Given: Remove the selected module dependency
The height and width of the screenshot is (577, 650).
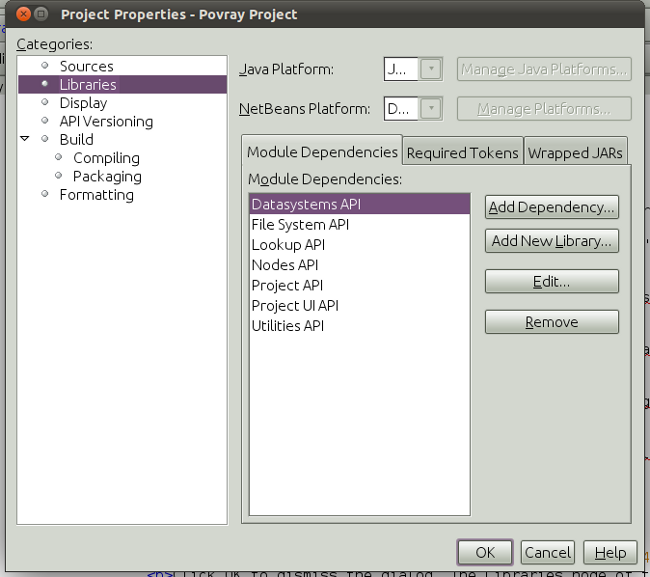Looking at the screenshot, I should point(551,322).
